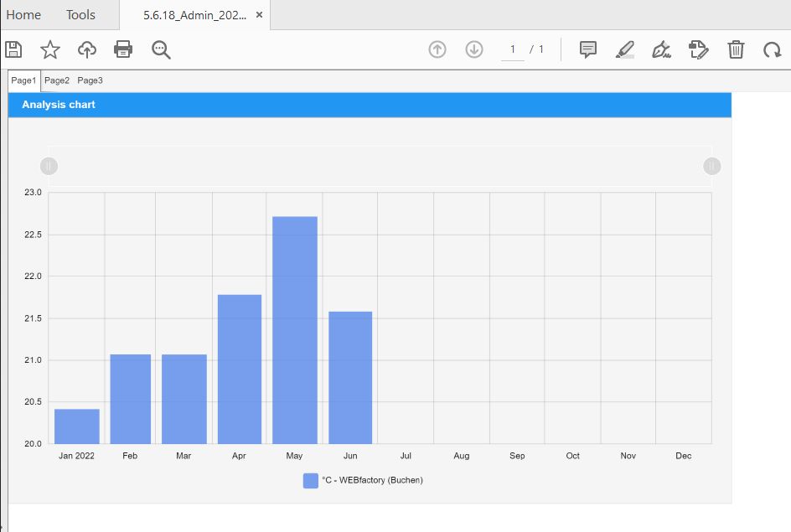
Task: Upload file using the cloud icon
Action: coord(87,49)
